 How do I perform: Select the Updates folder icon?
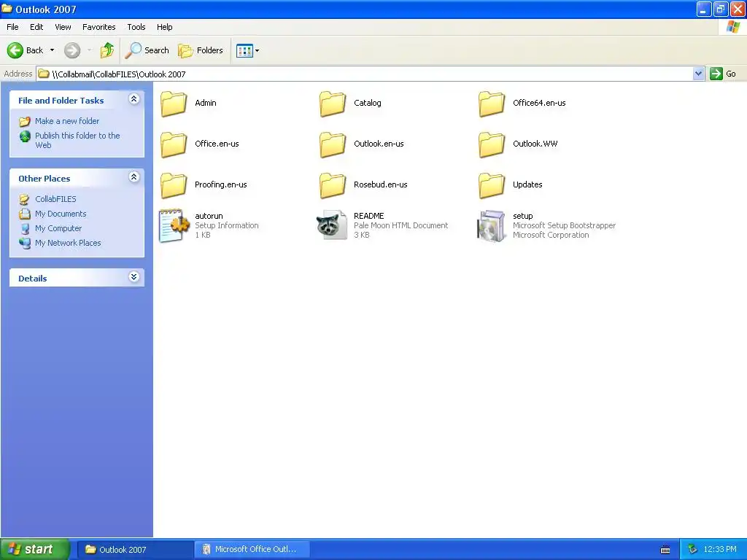[x=492, y=185]
